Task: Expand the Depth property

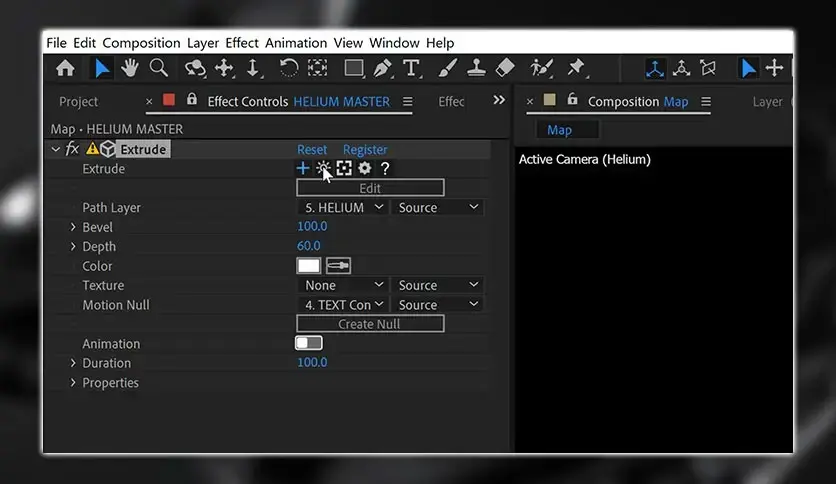Action: click(73, 246)
